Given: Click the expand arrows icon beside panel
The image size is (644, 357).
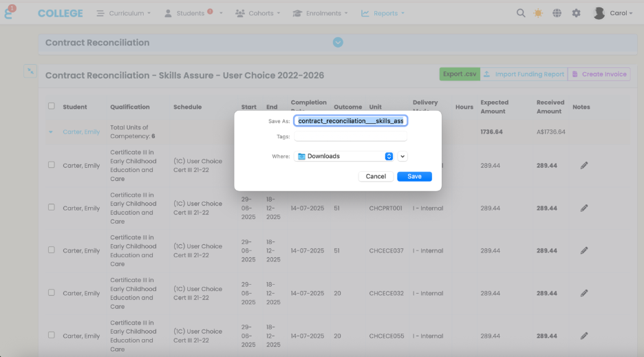Looking at the screenshot, I should pyautogui.click(x=30, y=71).
